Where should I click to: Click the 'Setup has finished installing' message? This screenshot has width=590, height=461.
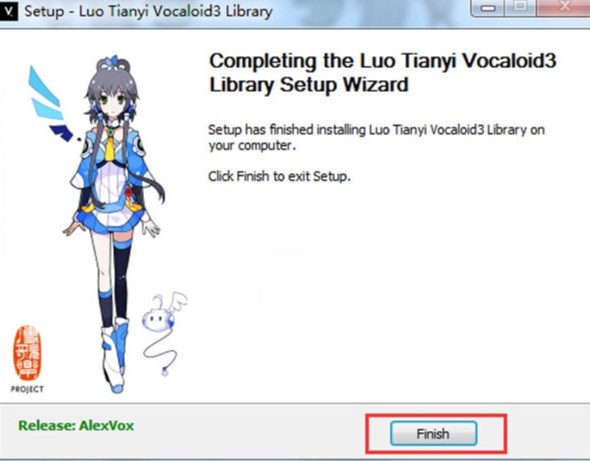coord(377,137)
